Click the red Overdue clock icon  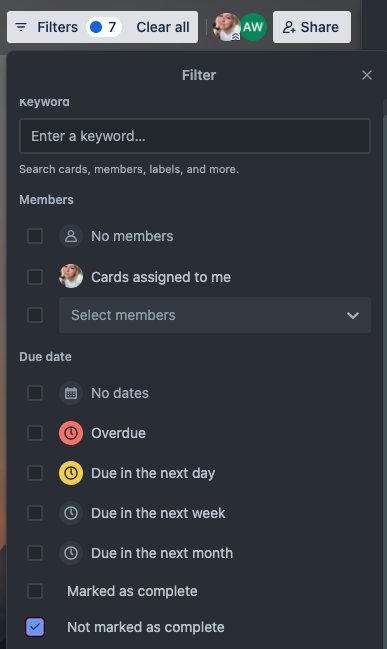coord(71,433)
